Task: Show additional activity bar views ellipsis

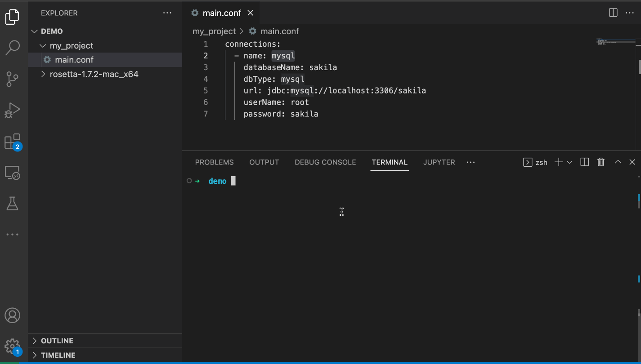Action: tap(12, 234)
